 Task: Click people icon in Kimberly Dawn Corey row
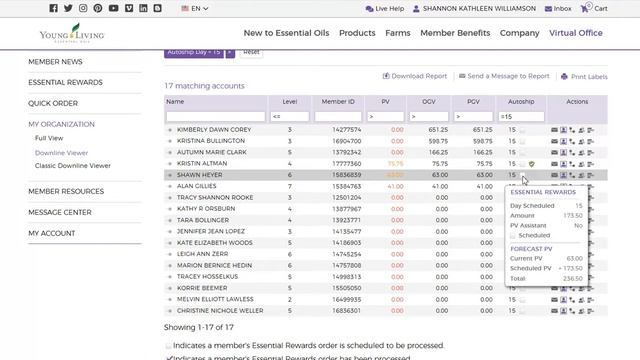581,130
